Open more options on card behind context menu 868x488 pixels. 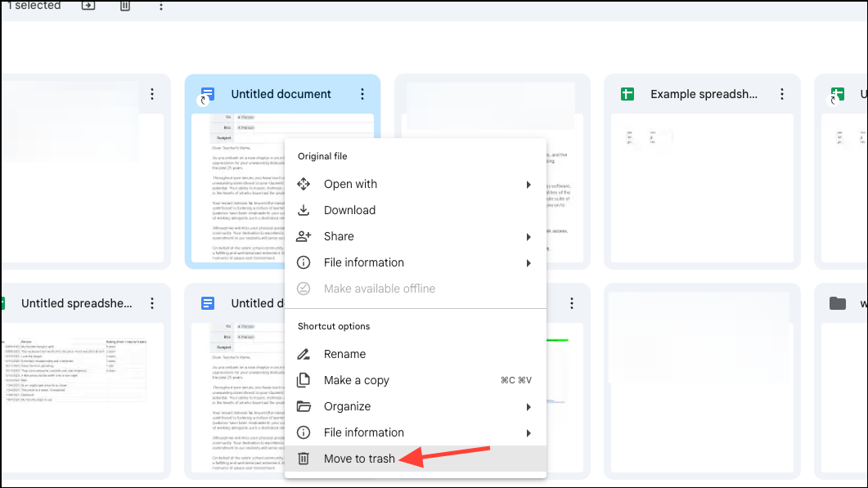572,303
